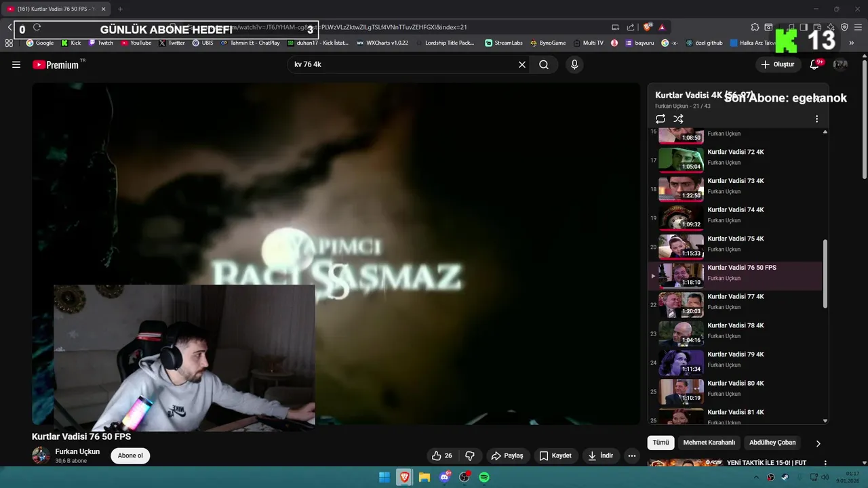The width and height of the screenshot is (868, 488).
Task: Subscribe with the Abone ol button
Action: 130,455
